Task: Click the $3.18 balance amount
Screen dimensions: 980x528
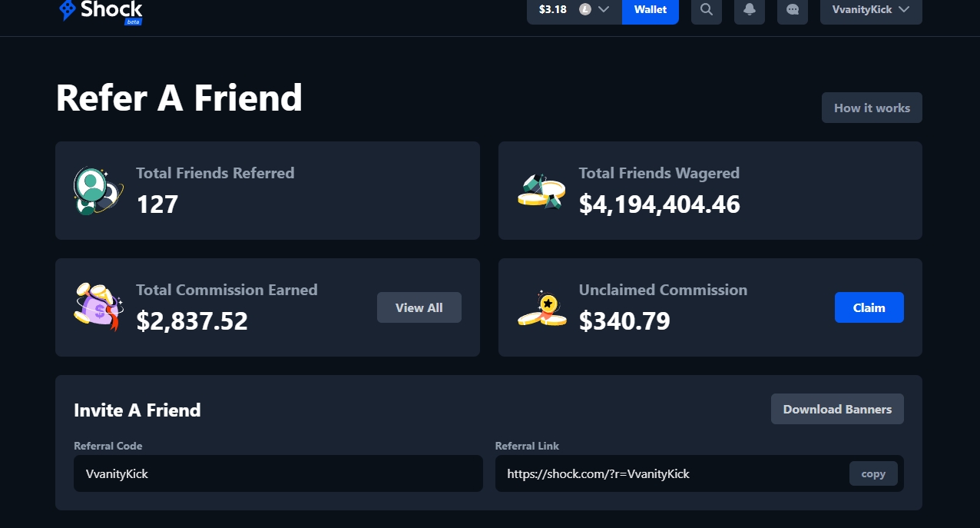Action: pos(553,10)
